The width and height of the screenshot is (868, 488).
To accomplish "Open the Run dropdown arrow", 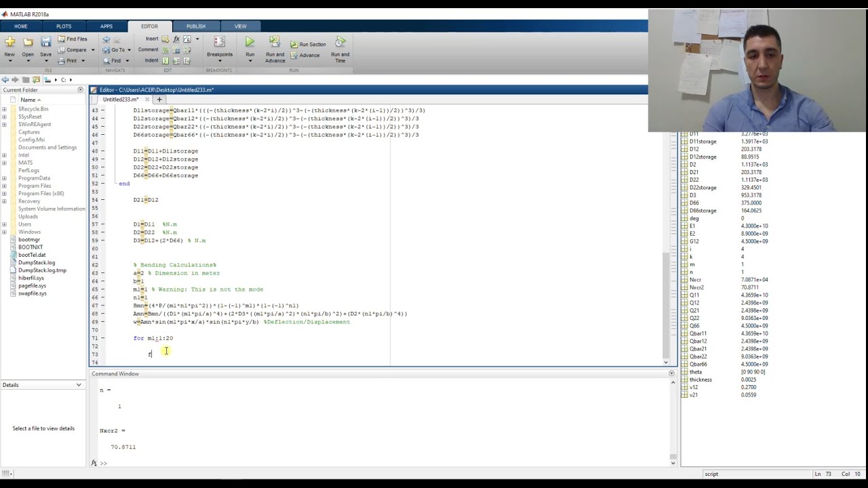I will [250, 61].
